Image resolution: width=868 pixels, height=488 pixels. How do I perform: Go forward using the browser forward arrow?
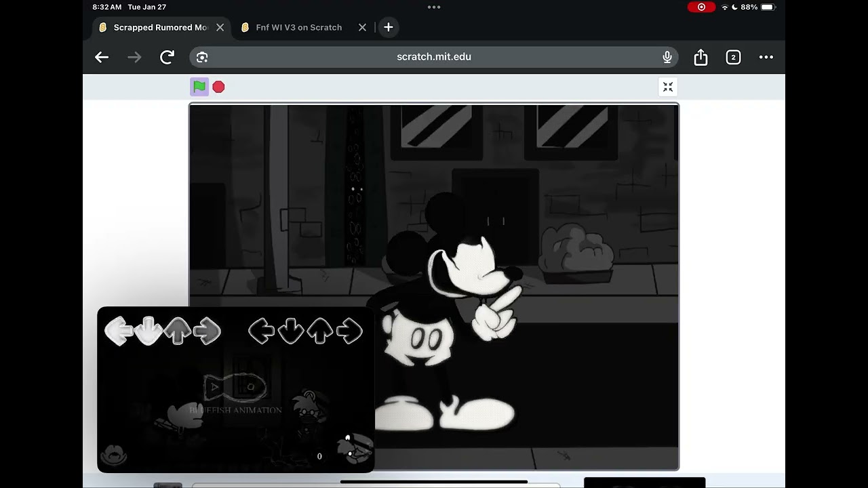pos(134,57)
